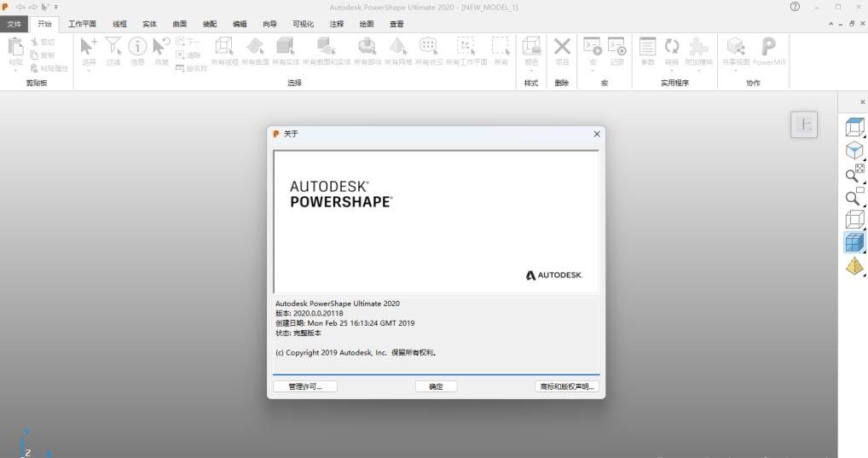868x458 pixels.
Task: Open the Parameters (参数) utility icon
Action: (648, 47)
